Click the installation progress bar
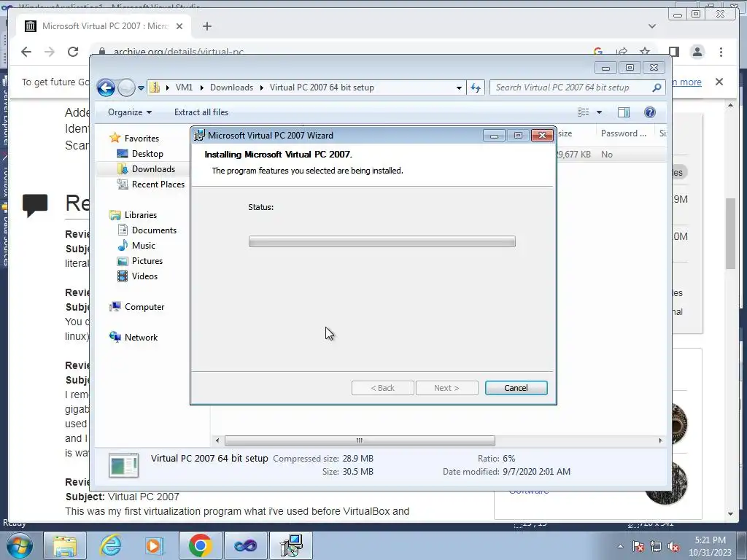 [x=382, y=241]
